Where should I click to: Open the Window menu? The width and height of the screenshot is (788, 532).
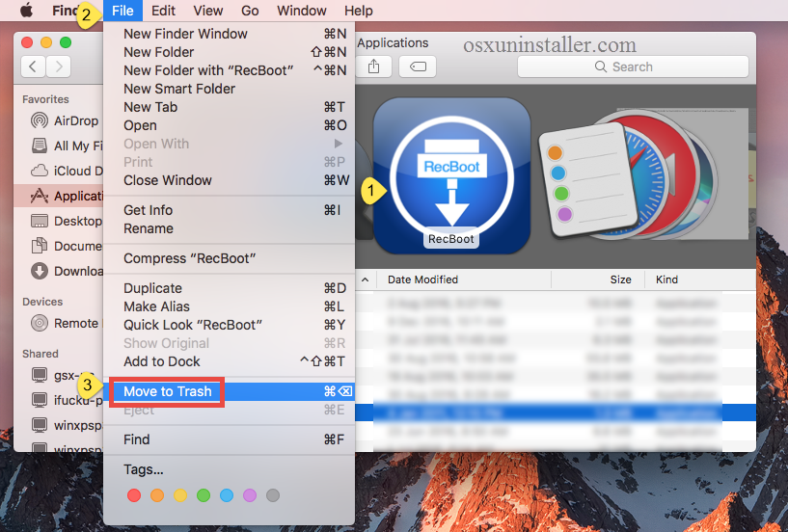(302, 11)
